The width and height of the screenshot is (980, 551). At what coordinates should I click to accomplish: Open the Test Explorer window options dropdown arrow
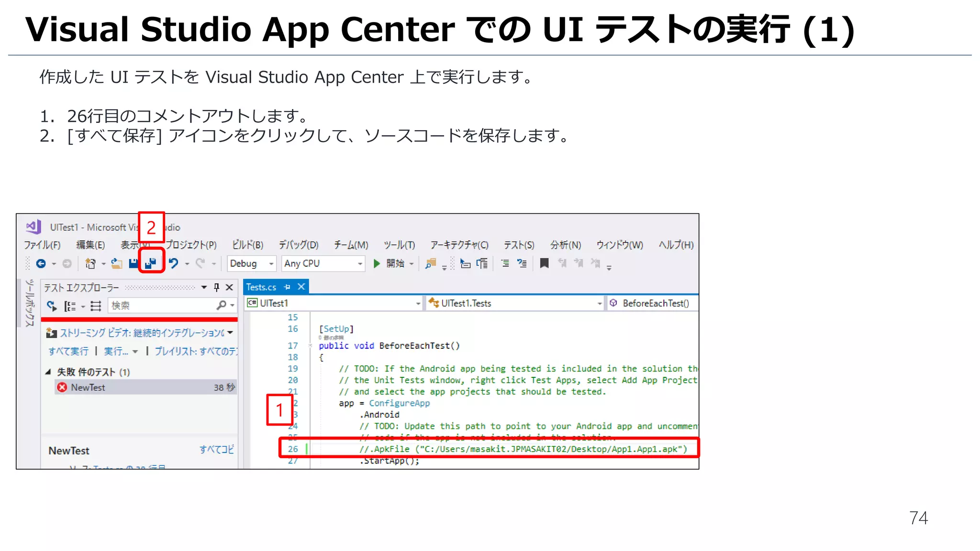204,287
